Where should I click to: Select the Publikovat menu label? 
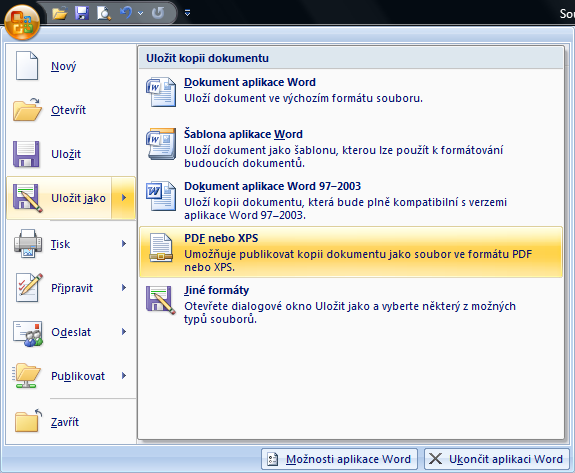[x=78, y=376]
